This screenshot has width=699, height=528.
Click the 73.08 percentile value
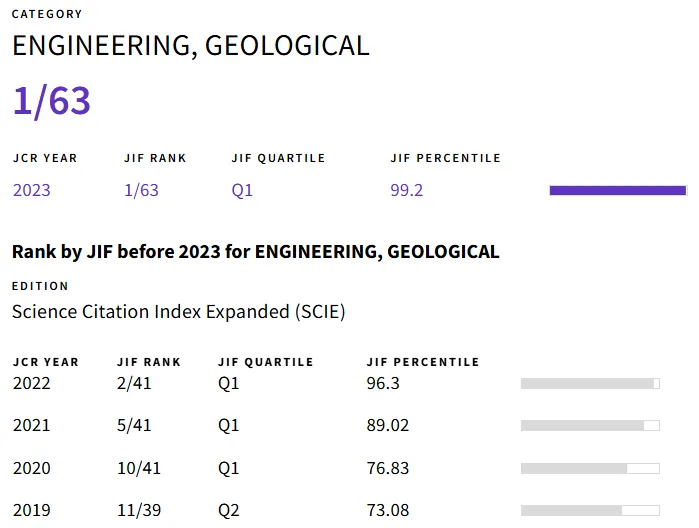pos(388,510)
